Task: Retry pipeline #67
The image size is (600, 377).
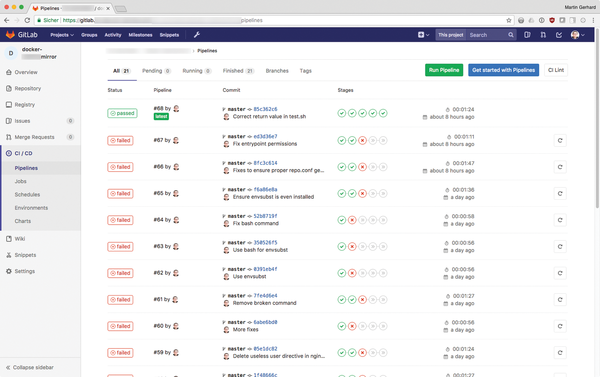Action: [x=560, y=140]
